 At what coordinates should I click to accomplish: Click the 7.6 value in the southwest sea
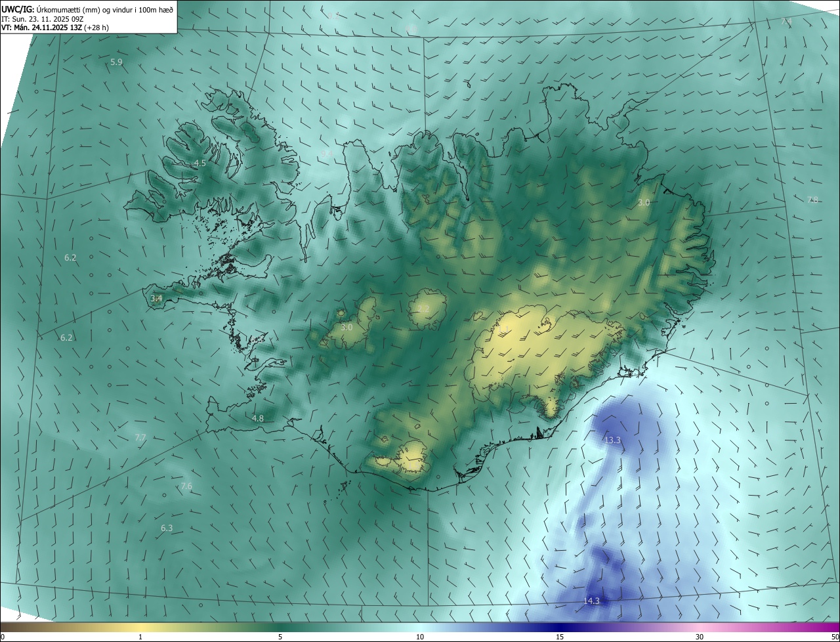pos(186,486)
